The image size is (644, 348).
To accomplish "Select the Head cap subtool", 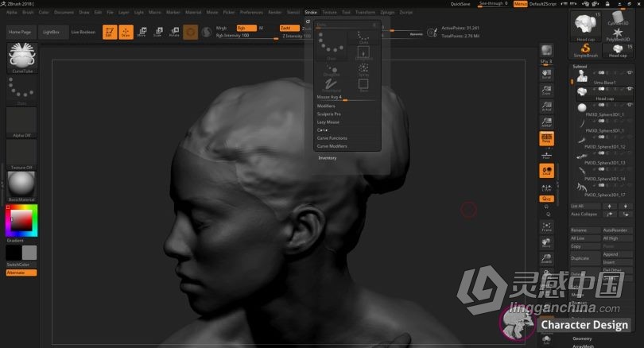I will pos(603,93).
